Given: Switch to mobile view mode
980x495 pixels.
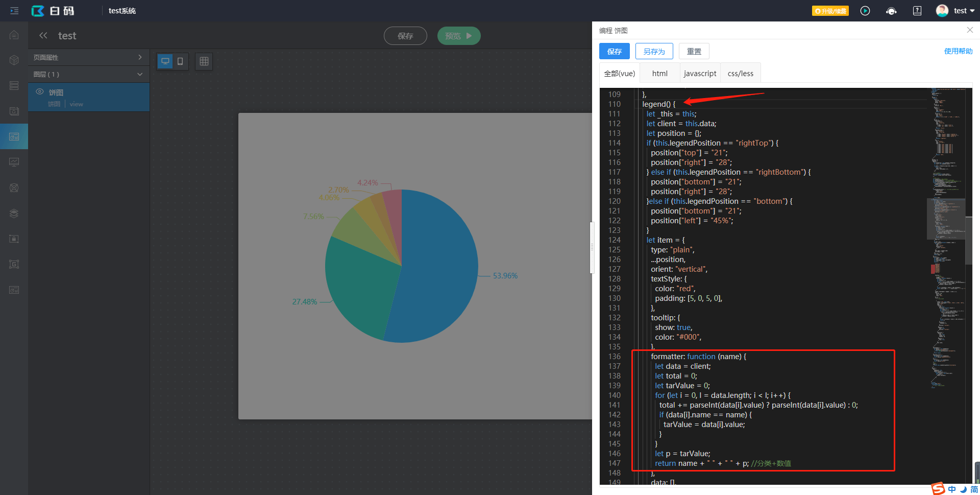Looking at the screenshot, I should [180, 61].
